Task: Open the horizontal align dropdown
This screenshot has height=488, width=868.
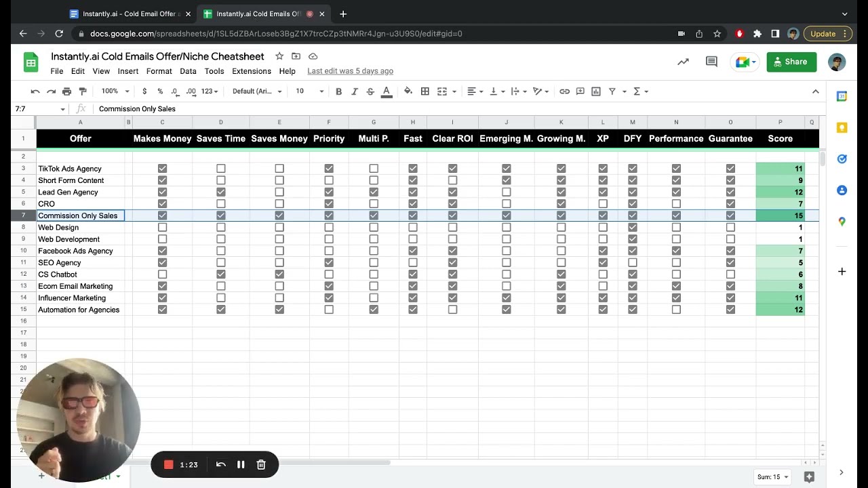Action: click(x=475, y=91)
